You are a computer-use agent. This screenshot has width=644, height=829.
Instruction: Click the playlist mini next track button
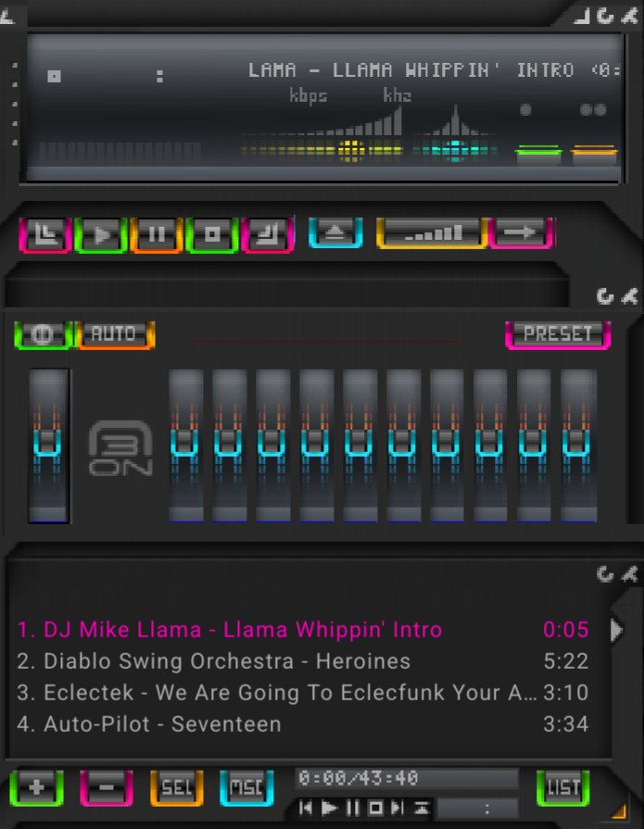pos(398,808)
